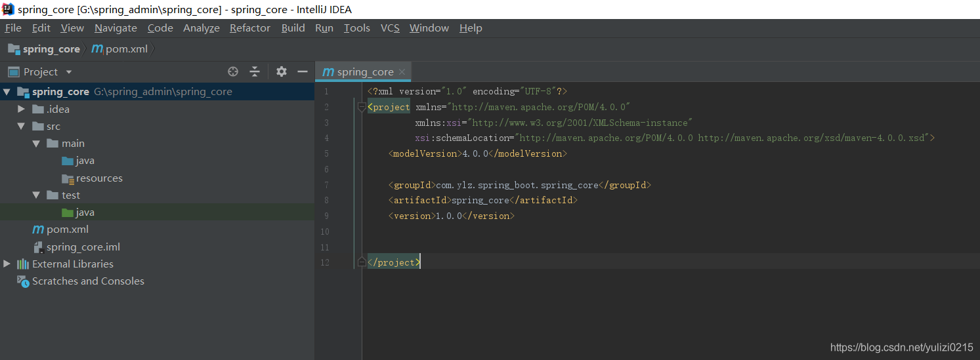Image resolution: width=980 pixels, height=360 pixels.
Task: Open the Project view dropdown arrow
Action: point(69,71)
